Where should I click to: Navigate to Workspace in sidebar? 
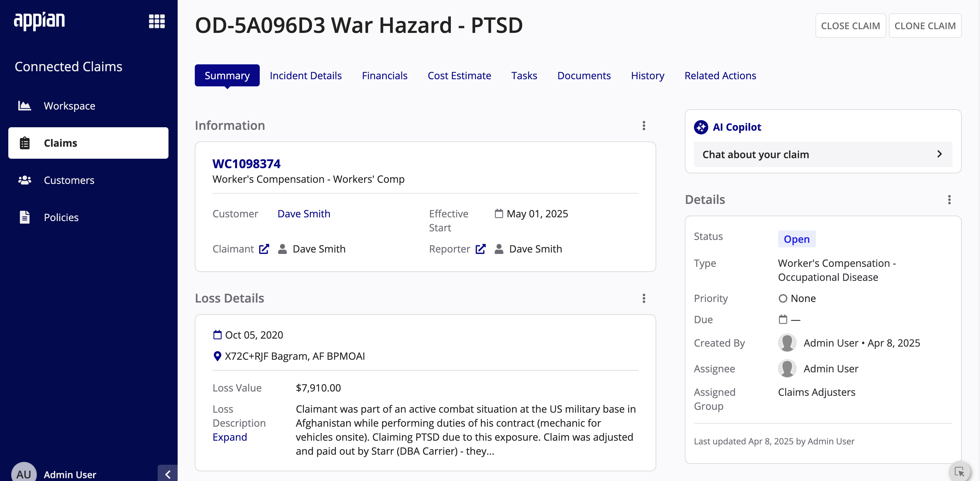[88, 106]
